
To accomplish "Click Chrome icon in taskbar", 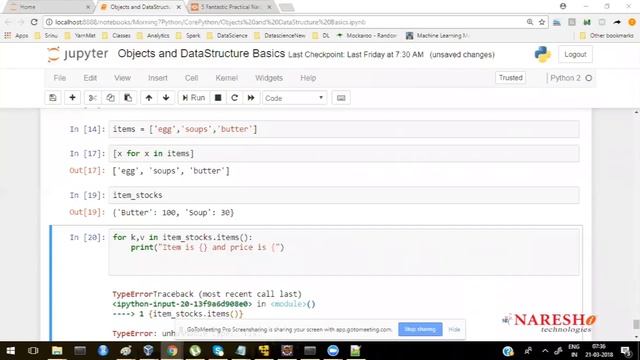I will 172,351.
